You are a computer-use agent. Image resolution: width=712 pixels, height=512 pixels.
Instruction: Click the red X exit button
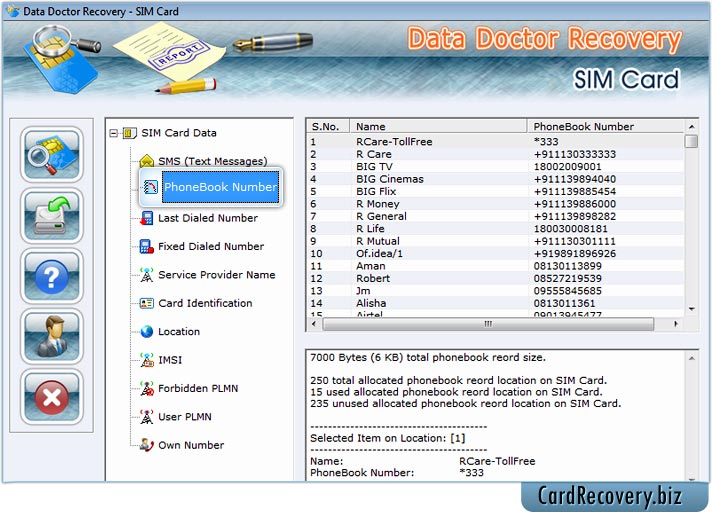tap(52, 397)
